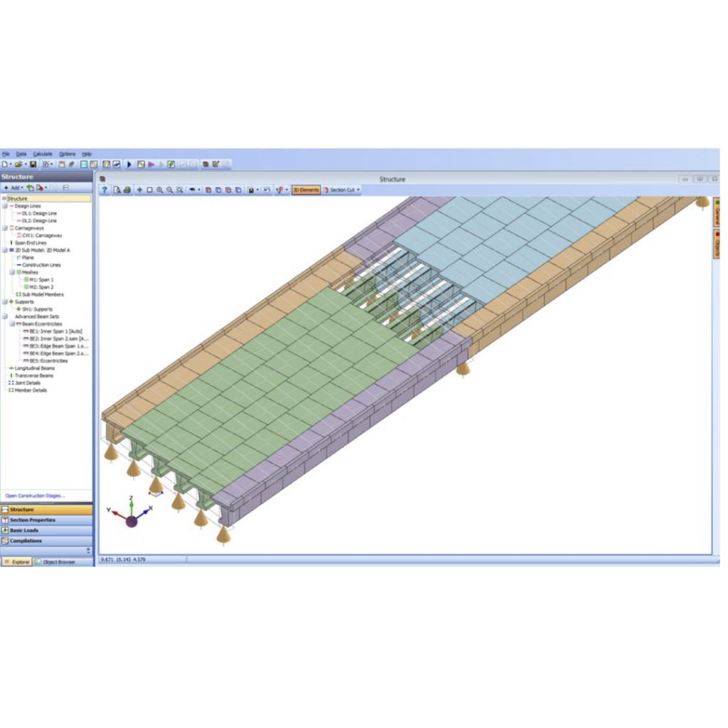
Task: Open the Section Properties panel
Action: [32, 520]
